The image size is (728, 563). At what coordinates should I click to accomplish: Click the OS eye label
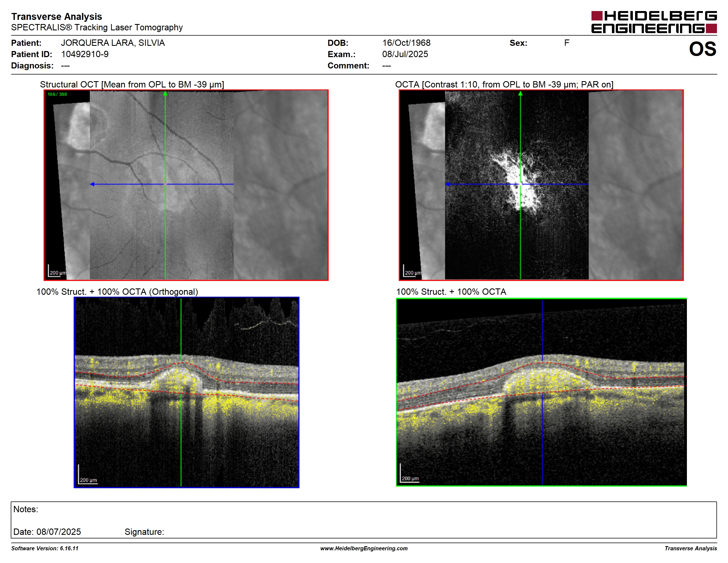(703, 49)
